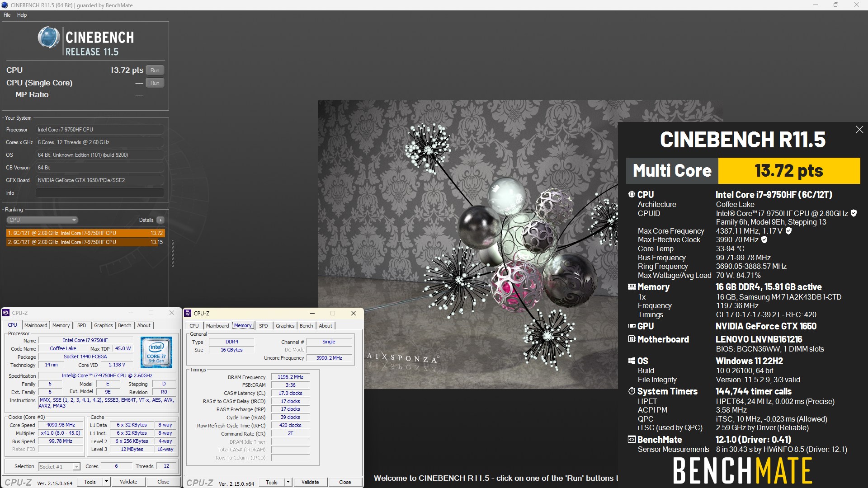The image size is (868, 488).
Task: Select ranking entry with 13.15 score
Action: pyautogui.click(x=85, y=242)
